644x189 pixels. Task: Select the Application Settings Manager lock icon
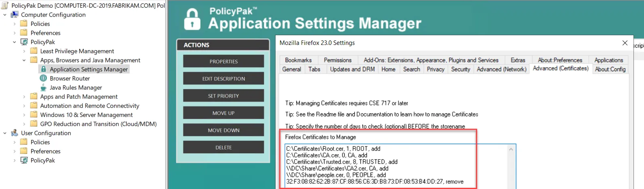(44, 69)
